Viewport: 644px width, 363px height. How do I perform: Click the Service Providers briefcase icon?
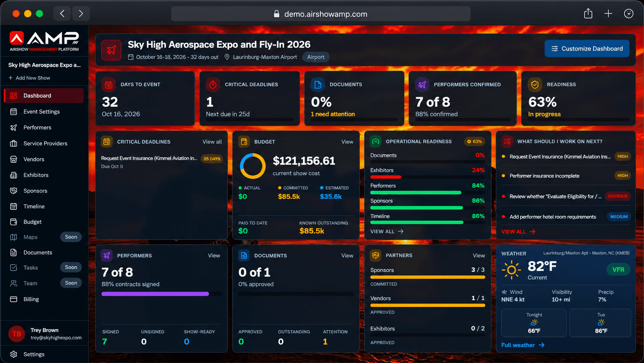pyautogui.click(x=14, y=143)
